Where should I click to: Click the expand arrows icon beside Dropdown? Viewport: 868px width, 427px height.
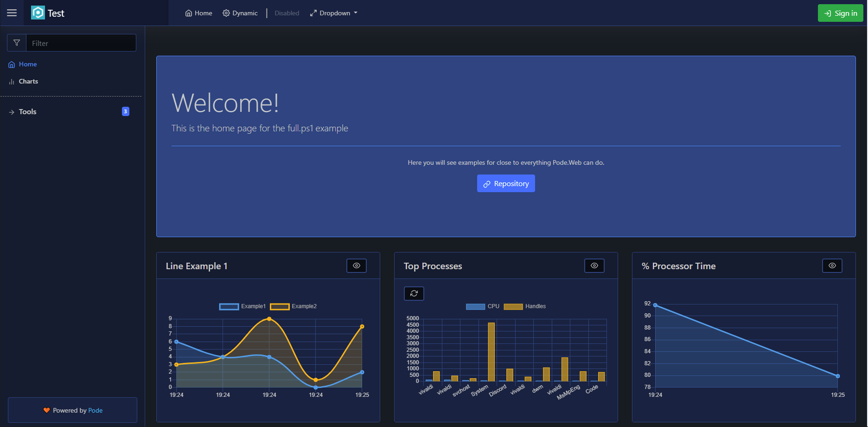313,13
